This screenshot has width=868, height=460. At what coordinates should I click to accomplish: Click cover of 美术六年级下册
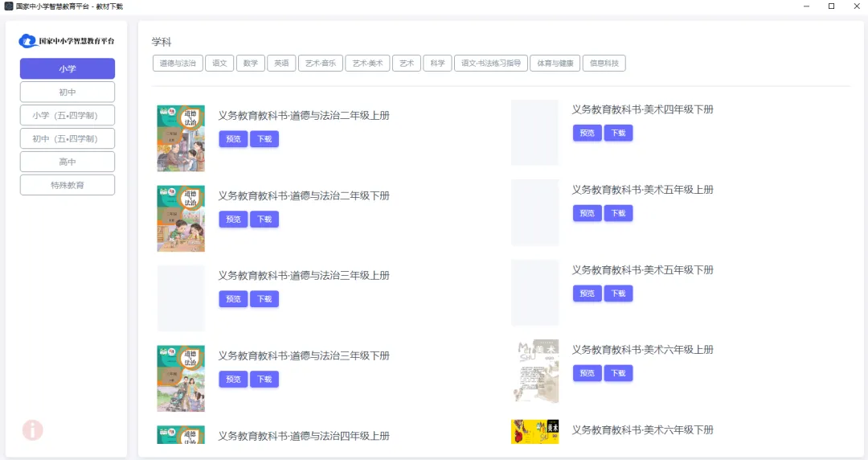(x=534, y=432)
